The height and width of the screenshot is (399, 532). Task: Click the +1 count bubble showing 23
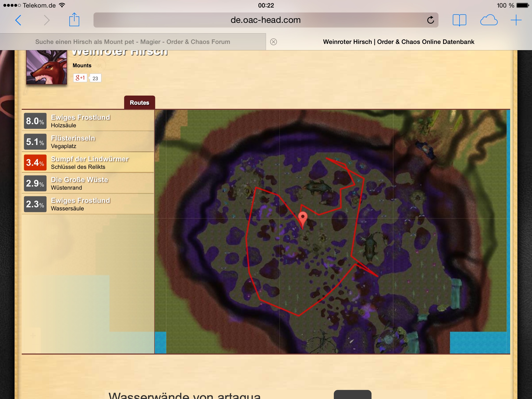tap(95, 78)
